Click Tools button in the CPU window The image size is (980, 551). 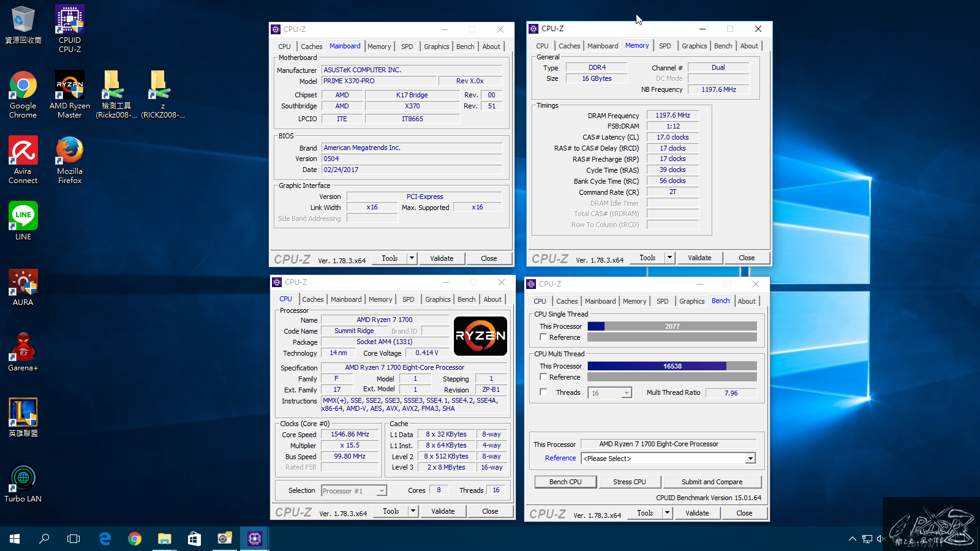(391, 511)
